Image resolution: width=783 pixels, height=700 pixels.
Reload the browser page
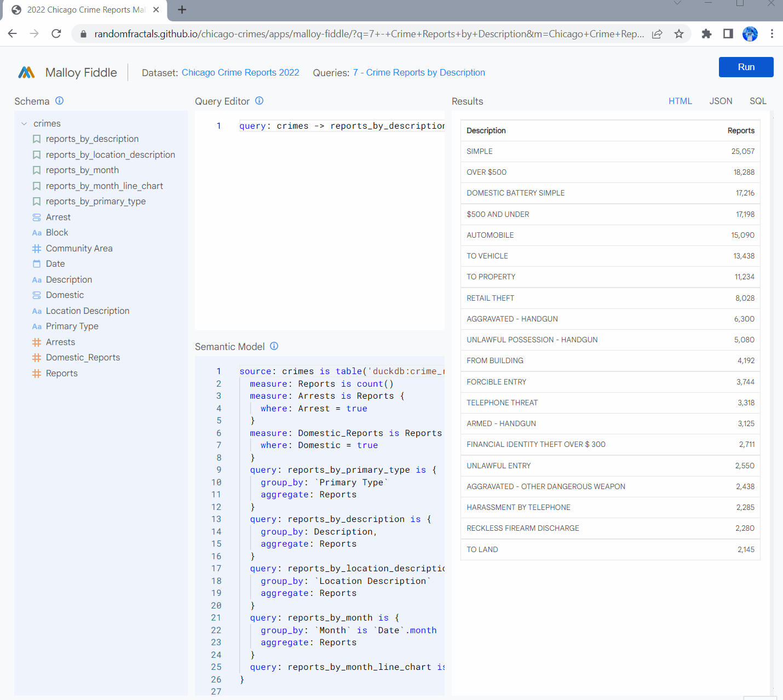pyautogui.click(x=56, y=34)
